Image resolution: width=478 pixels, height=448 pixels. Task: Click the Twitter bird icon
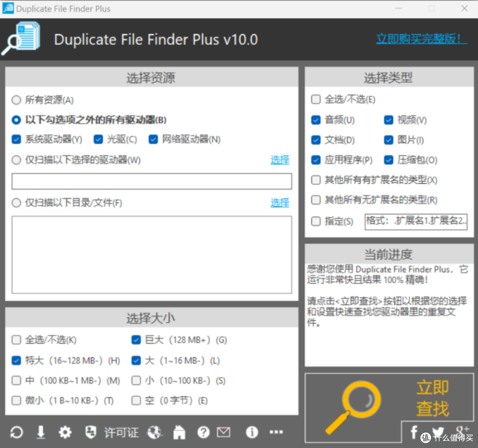(438, 432)
